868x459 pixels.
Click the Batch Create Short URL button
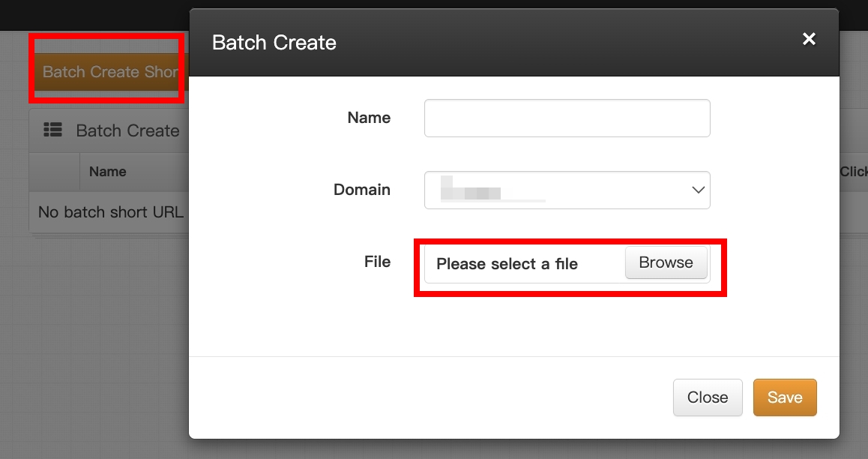pos(109,72)
